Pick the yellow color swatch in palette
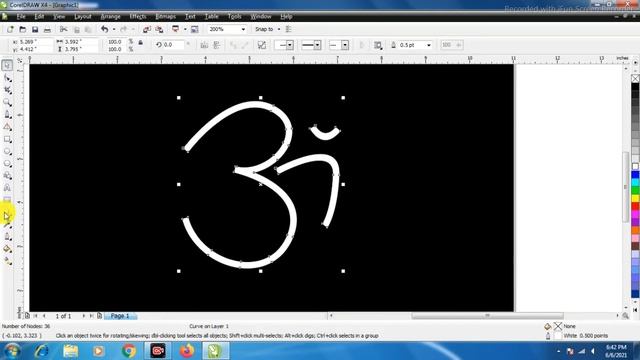Image resolution: width=640 pixels, height=360 pixels. [635, 198]
